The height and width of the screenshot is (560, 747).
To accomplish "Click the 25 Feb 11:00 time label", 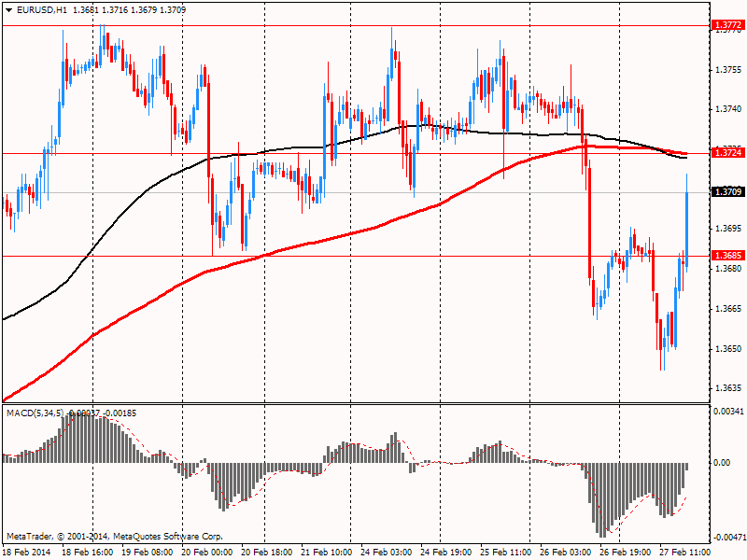I will click(x=506, y=552).
